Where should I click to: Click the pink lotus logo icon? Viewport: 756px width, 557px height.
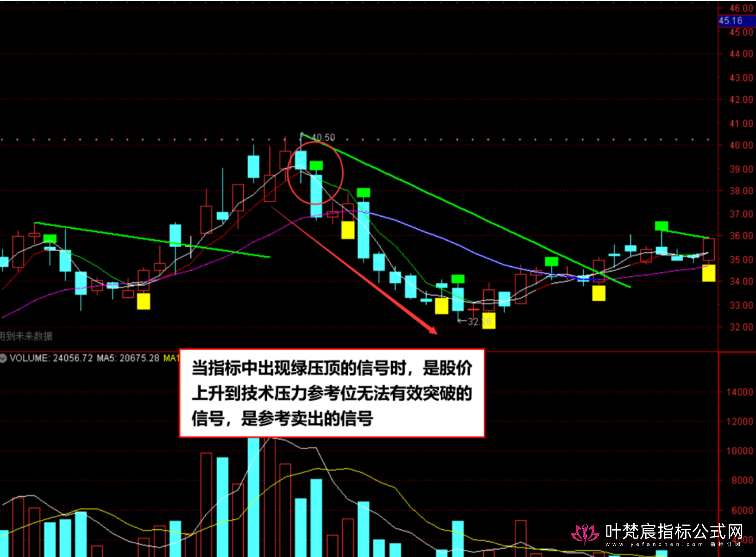tap(585, 534)
